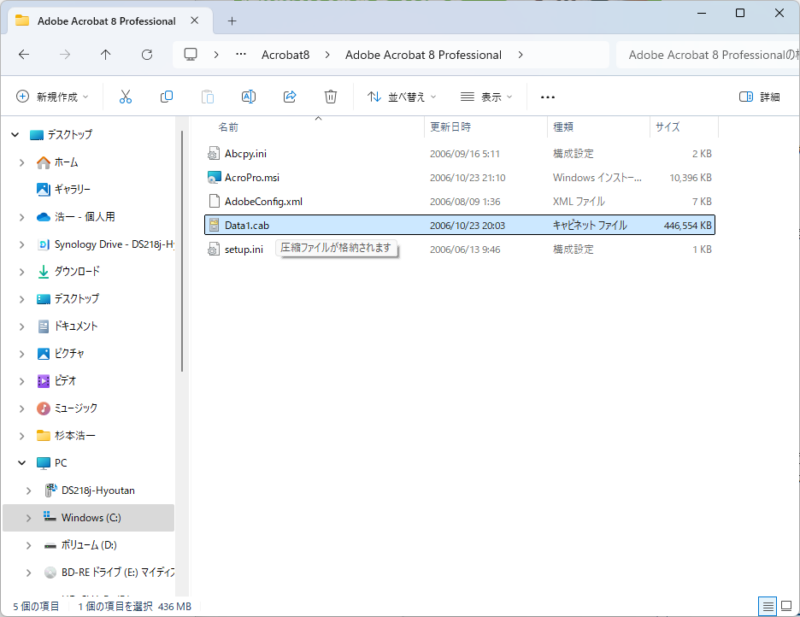This screenshot has height=617, width=800.
Task: Click Adobe Acrobat 8 Professional breadcrumb
Action: [423, 55]
